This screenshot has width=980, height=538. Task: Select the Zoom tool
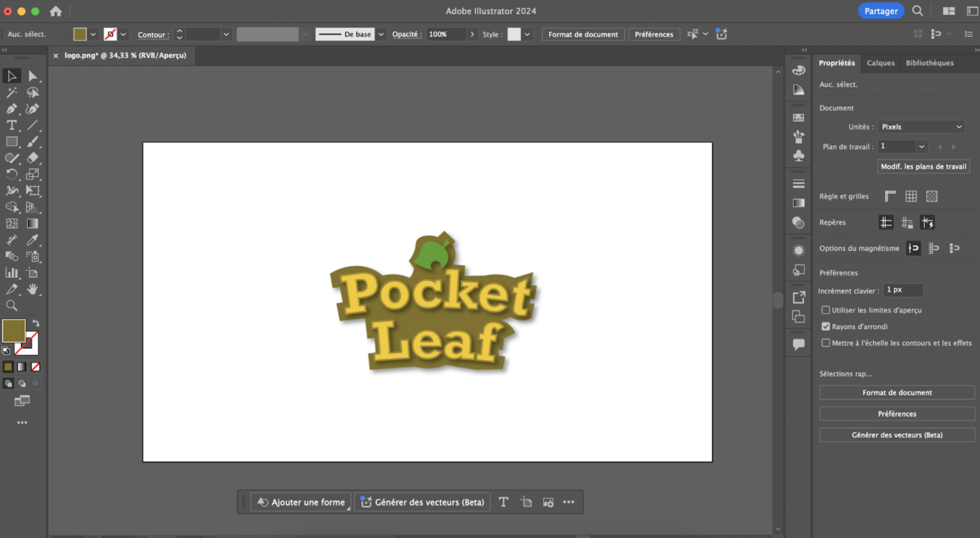[12, 306]
